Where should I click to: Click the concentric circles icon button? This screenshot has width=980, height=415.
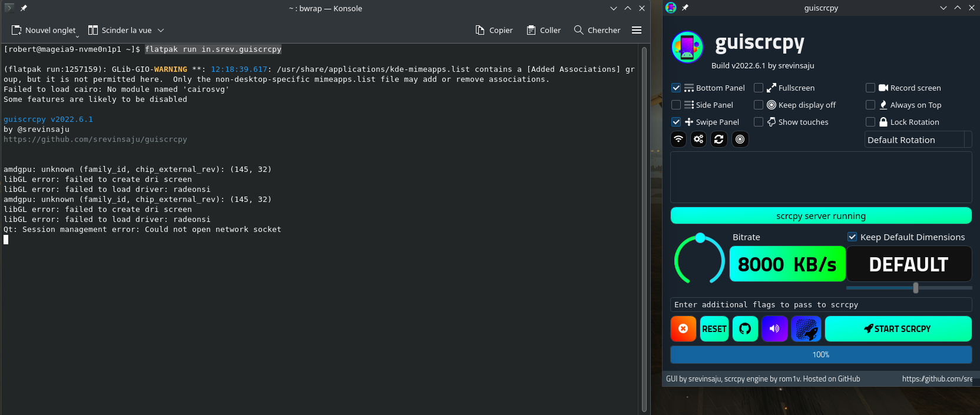(x=740, y=140)
